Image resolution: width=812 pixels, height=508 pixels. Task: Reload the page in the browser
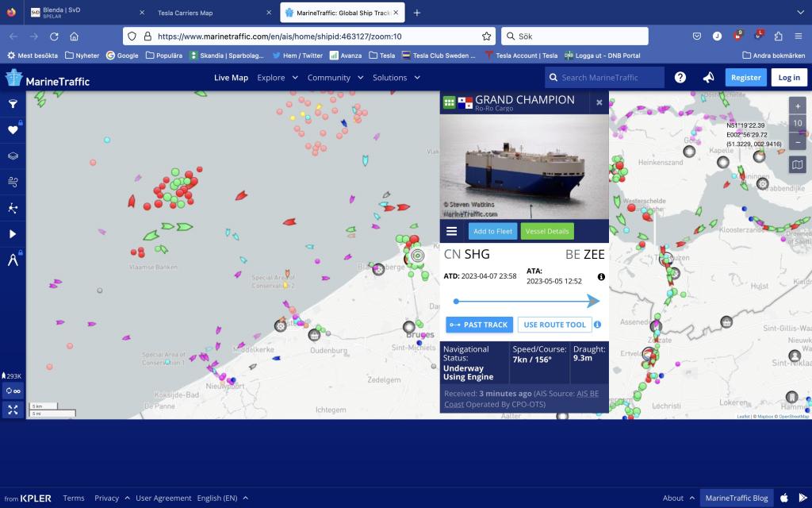pyautogui.click(x=54, y=37)
